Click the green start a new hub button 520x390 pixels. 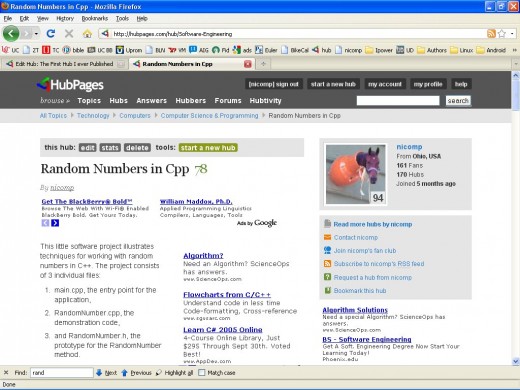(x=208, y=148)
